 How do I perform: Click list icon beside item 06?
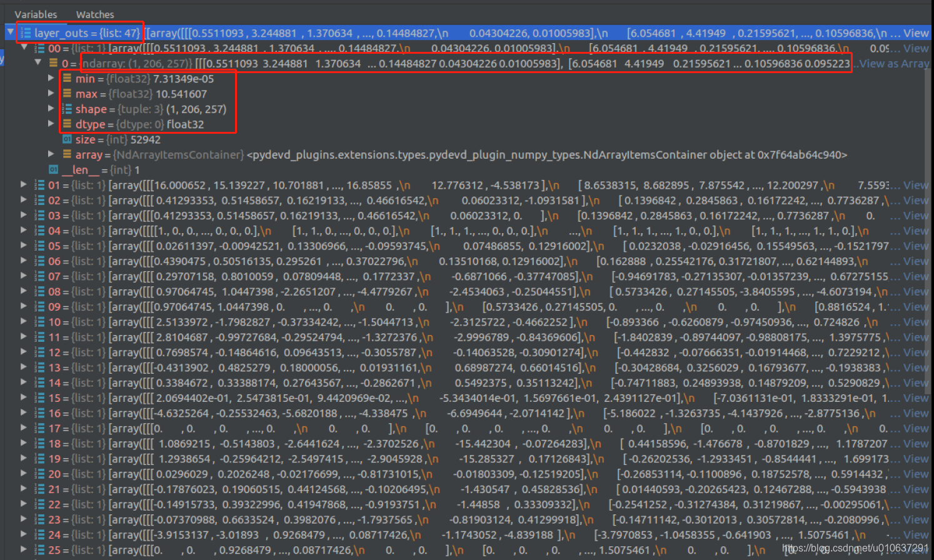point(39,261)
